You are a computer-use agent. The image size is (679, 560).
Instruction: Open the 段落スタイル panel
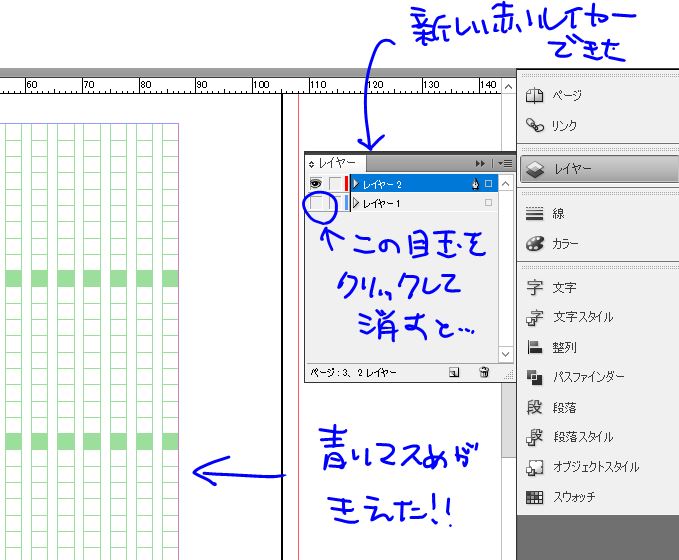(x=598, y=437)
